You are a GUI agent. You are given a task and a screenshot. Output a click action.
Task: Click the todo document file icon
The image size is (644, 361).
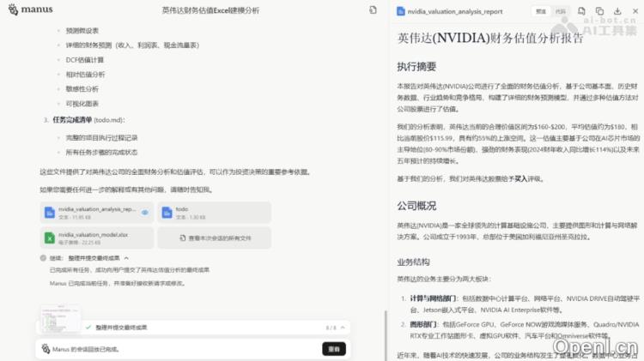pos(167,213)
